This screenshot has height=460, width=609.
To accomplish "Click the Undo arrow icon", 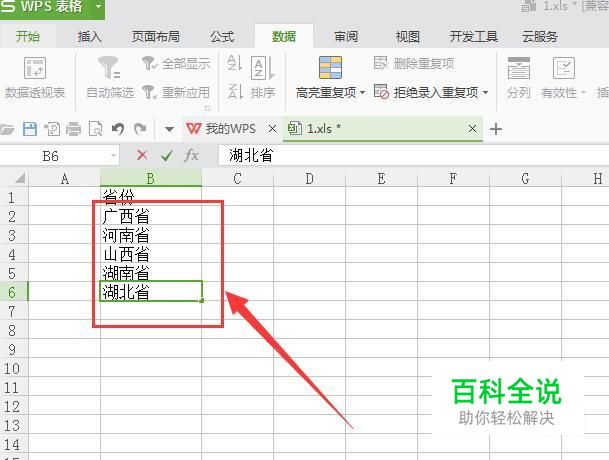I will click(118, 129).
